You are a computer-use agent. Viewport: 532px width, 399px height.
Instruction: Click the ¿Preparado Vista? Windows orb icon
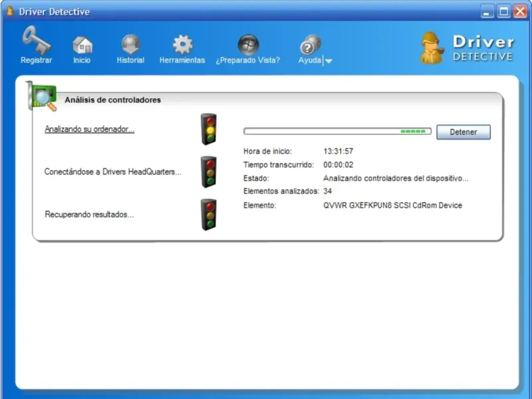[248, 45]
